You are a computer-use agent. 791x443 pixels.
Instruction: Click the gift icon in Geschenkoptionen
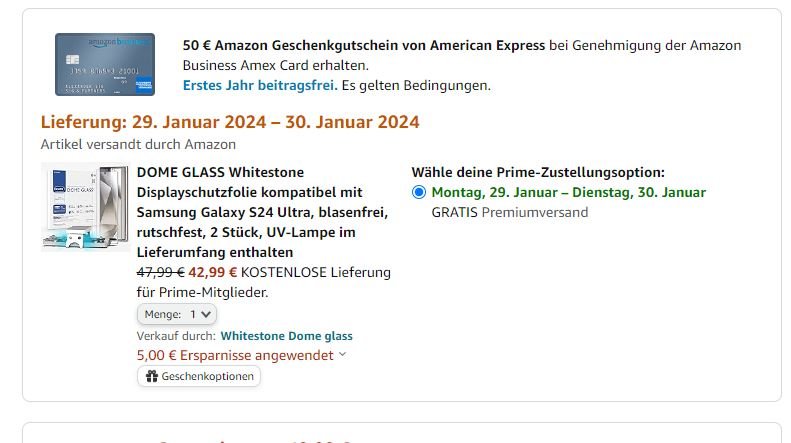(x=152, y=377)
